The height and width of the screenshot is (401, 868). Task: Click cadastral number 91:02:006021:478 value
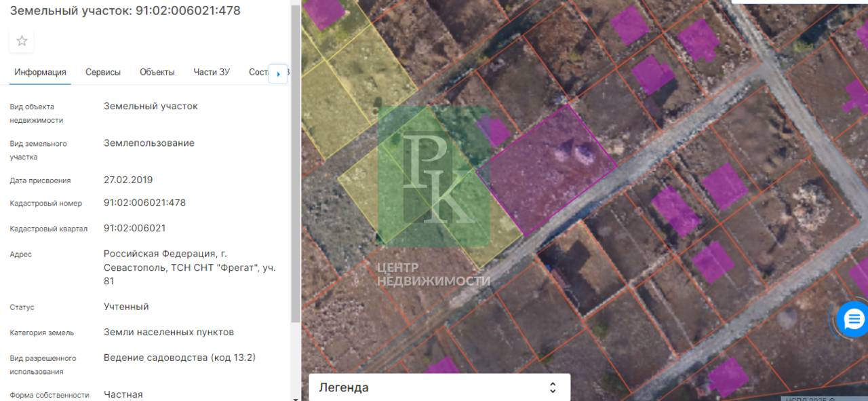tap(144, 202)
